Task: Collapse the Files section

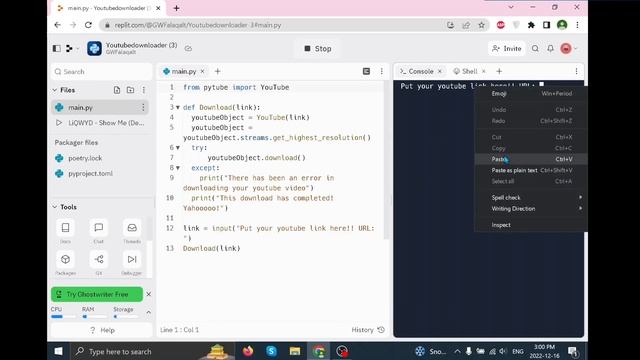Action: [55, 90]
